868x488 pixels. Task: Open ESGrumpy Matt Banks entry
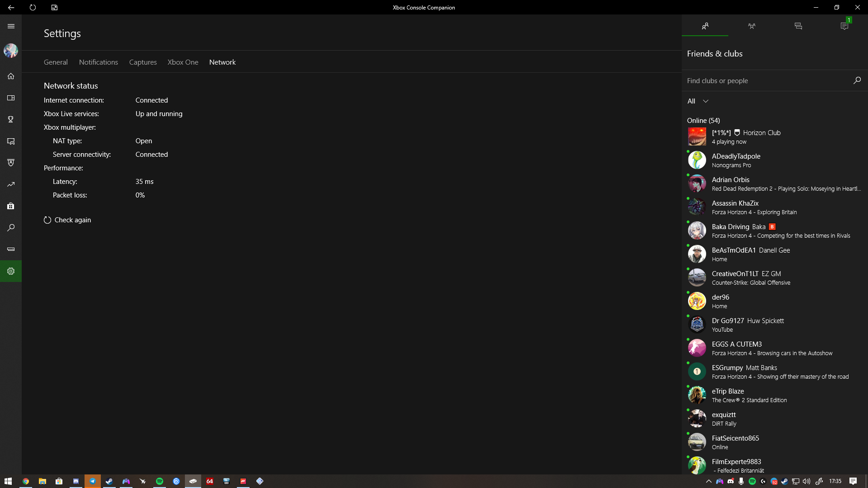pos(775,371)
